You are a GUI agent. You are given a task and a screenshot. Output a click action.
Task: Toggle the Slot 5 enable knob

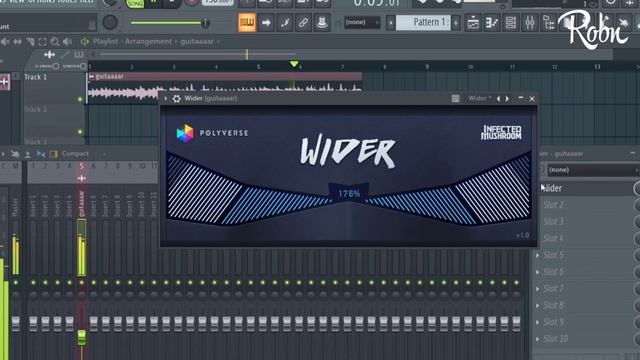[x=637, y=255]
